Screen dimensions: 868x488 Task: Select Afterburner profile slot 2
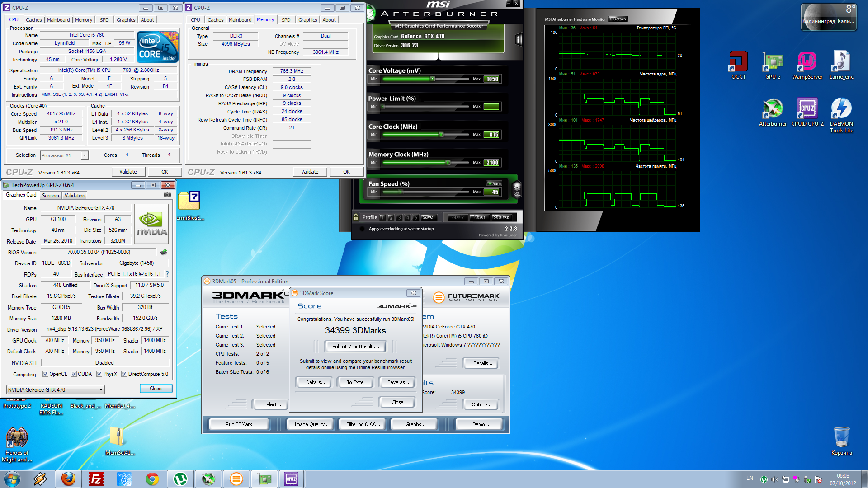pyautogui.click(x=391, y=217)
